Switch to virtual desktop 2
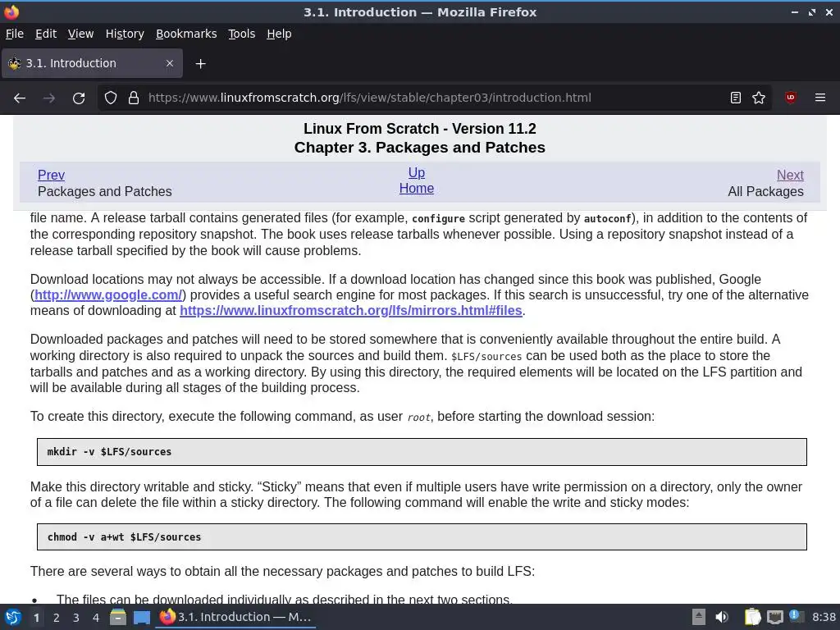Image resolution: width=840 pixels, height=630 pixels. tap(57, 618)
